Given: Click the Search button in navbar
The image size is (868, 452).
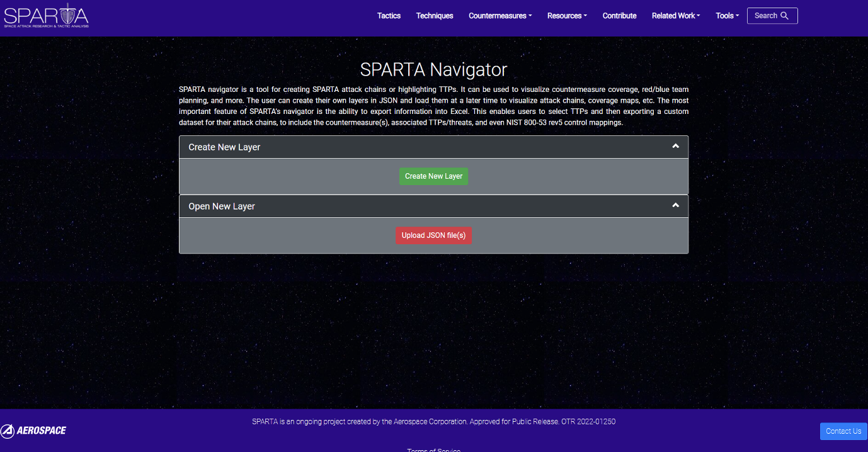Looking at the screenshot, I should [772, 16].
